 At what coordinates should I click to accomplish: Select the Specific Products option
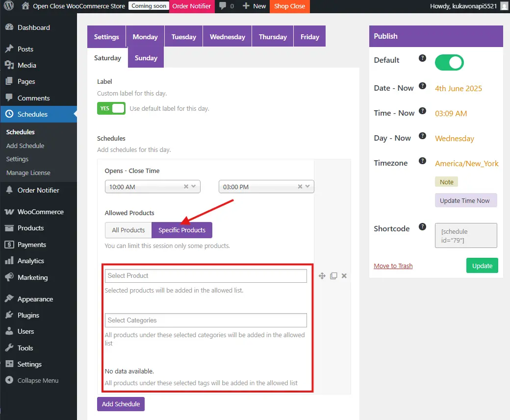[182, 230]
